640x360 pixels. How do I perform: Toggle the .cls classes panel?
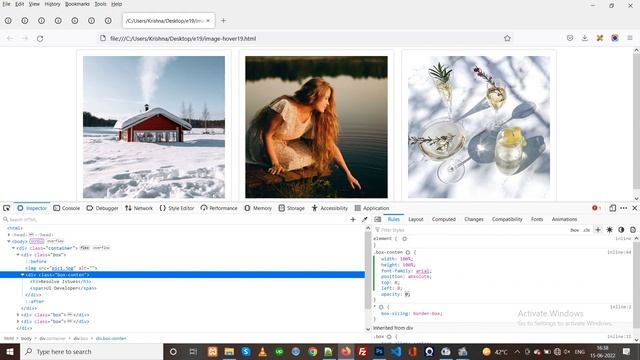pyautogui.click(x=586, y=230)
